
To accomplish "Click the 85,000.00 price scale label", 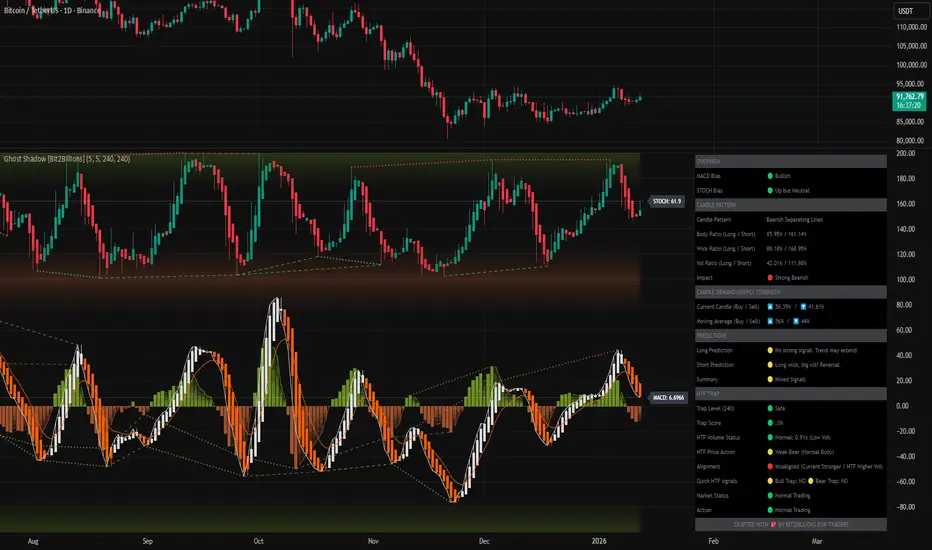I will pos(912,122).
